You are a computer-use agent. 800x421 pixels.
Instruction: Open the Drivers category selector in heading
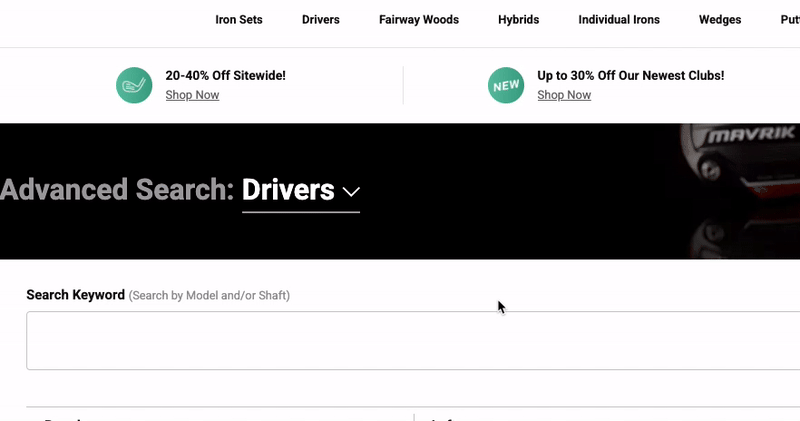tap(288, 190)
